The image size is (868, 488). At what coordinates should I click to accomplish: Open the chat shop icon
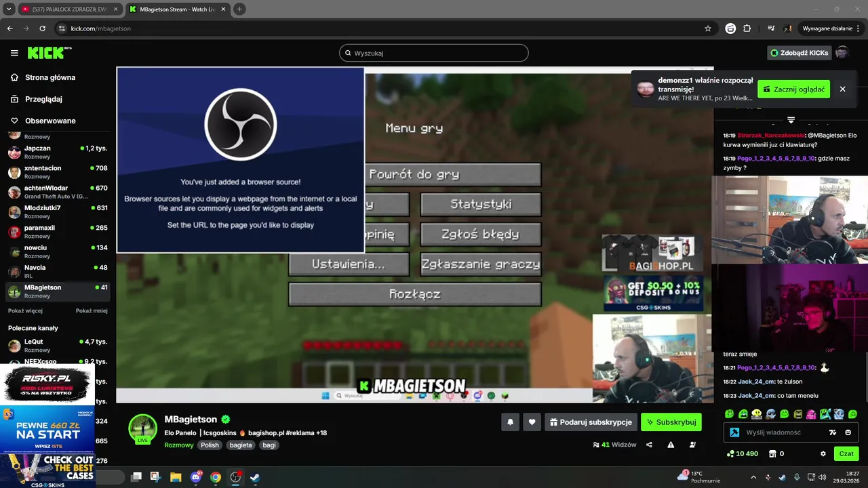[772, 453]
